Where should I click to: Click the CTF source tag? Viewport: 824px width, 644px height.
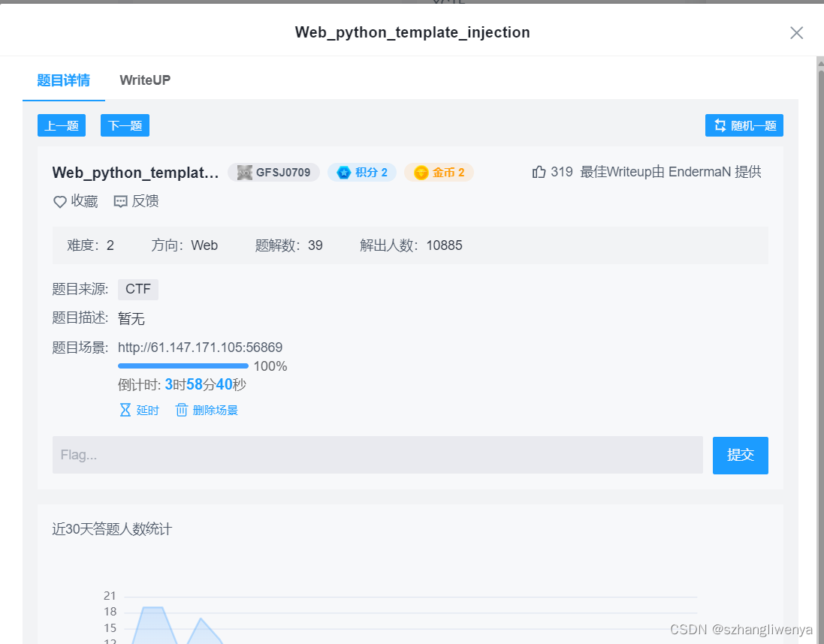tap(137, 289)
